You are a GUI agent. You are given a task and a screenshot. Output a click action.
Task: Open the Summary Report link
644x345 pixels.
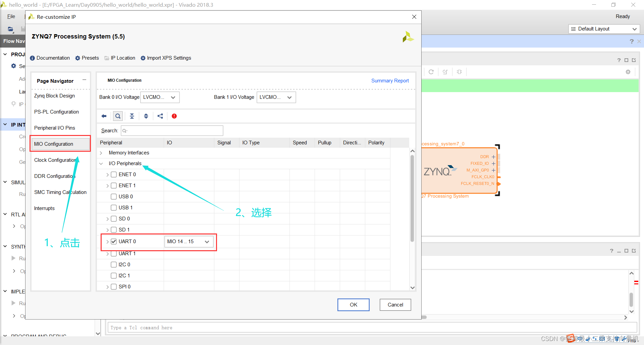tap(390, 81)
